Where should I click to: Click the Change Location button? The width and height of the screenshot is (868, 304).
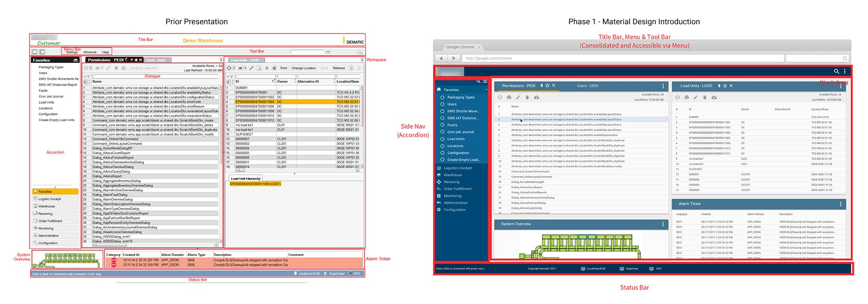coord(303,68)
